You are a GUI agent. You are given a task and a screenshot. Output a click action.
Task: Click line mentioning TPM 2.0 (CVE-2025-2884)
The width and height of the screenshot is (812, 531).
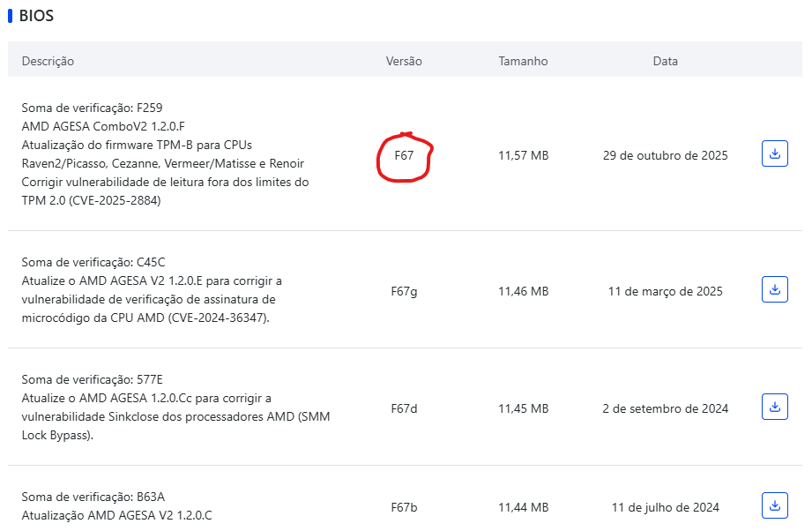91,200
